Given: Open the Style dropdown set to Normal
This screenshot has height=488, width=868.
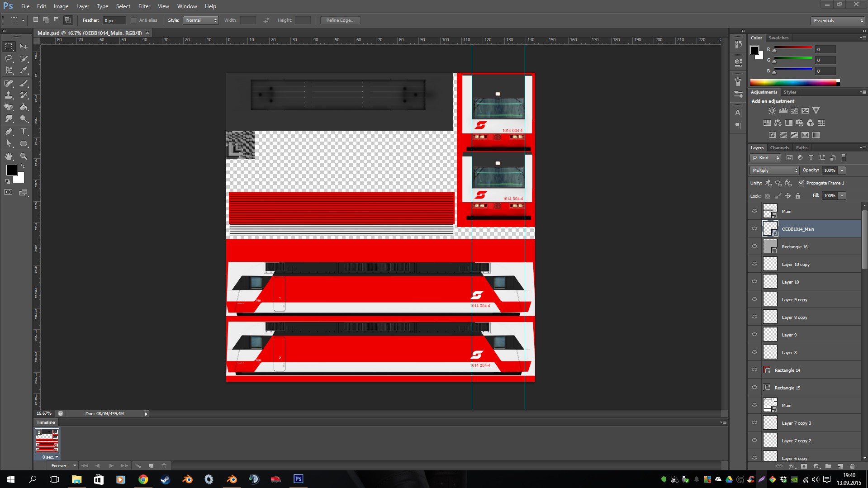Looking at the screenshot, I should coord(201,20).
